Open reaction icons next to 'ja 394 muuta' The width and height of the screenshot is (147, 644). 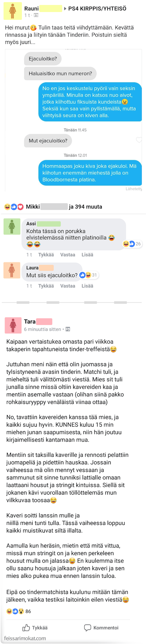[x=14, y=207]
